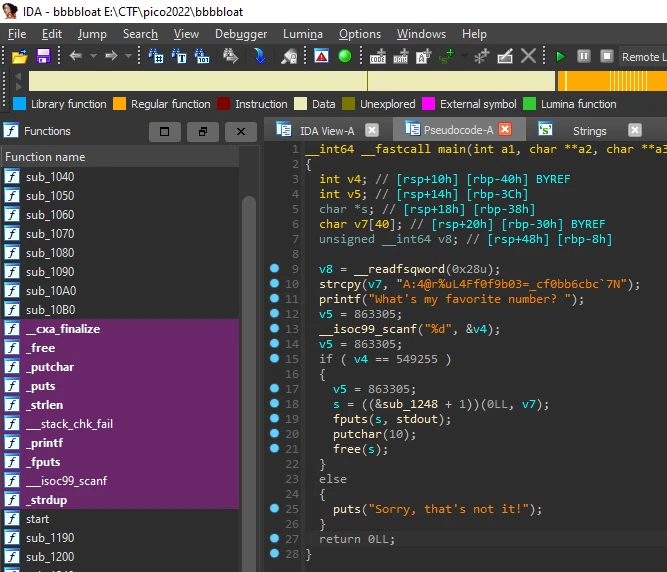Image resolution: width=667 pixels, height=572 pixels.
Task: Click the asterisk array icon
Action: [482, 56]
